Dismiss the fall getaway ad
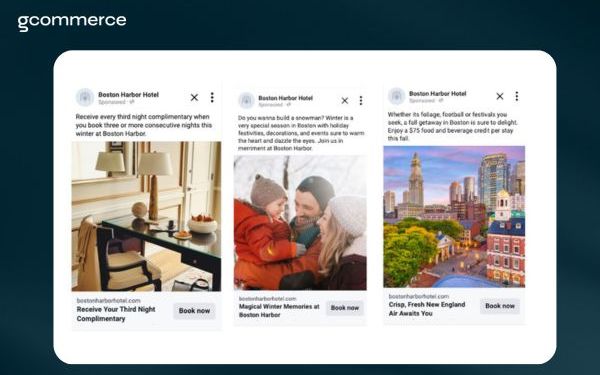Screen dimensions: 600x375 (x=500, y=96)
